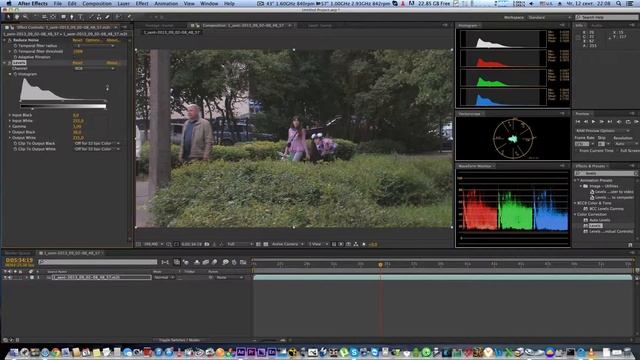Toggle video visibility eye for layer 1
Viewport: 640px width, 360px height.
click(x=5, y=278)
